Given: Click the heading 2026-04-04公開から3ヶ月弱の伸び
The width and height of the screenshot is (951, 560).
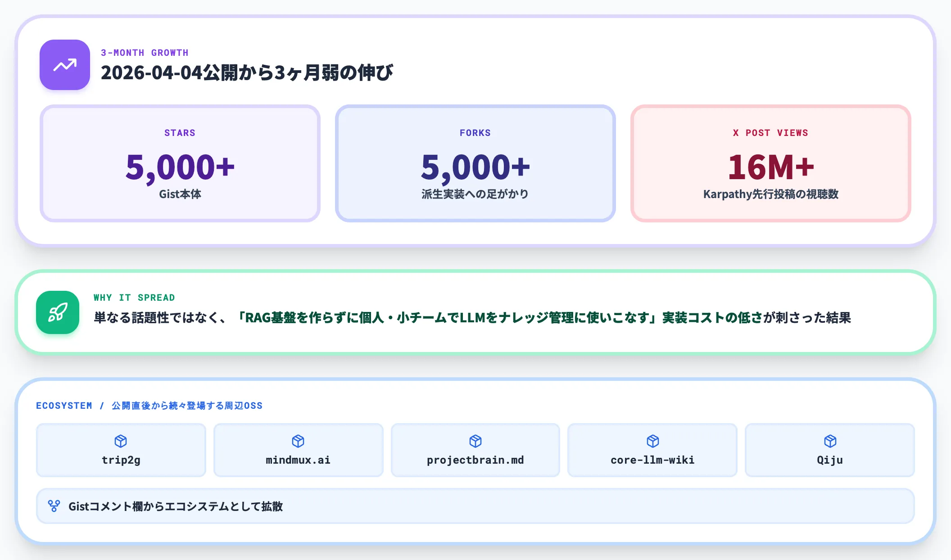Looking at the screenshot, I should click(x=247, y=72).
